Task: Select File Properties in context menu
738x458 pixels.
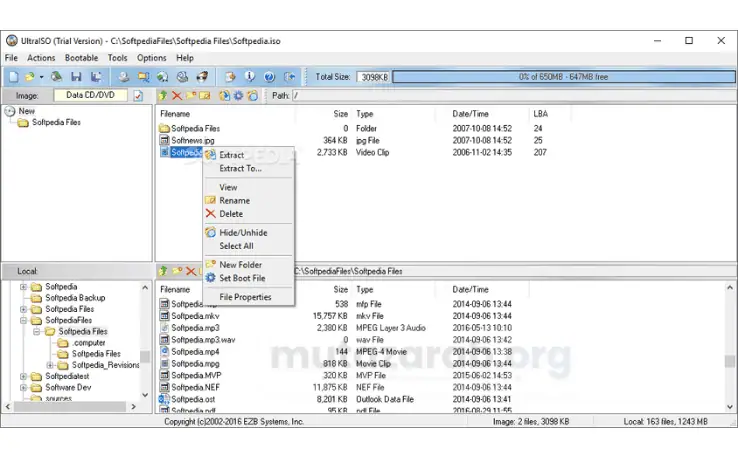Action: (245, 297)
